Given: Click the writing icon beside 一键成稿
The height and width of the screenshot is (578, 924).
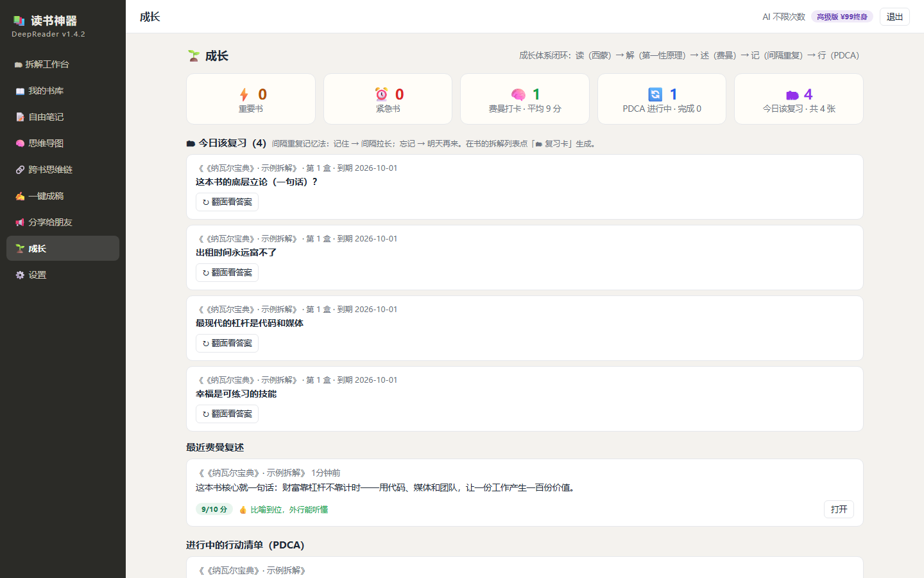Looking at the screenshot, I should [x=20, y=196].
